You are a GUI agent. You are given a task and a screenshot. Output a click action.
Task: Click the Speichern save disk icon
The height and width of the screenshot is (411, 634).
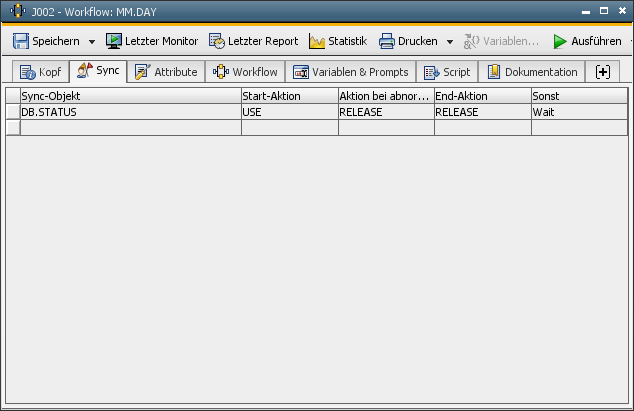tap(21, 41)
